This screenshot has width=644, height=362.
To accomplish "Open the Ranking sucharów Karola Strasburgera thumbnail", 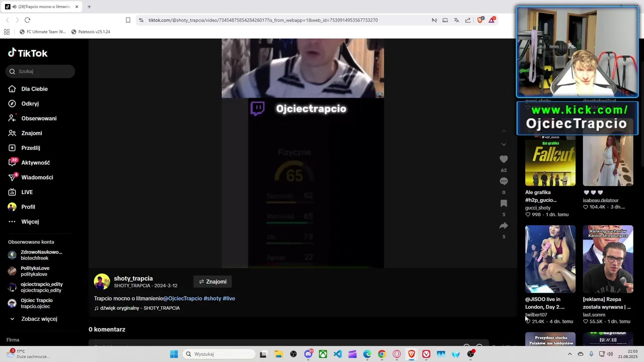I will (608, 259).
